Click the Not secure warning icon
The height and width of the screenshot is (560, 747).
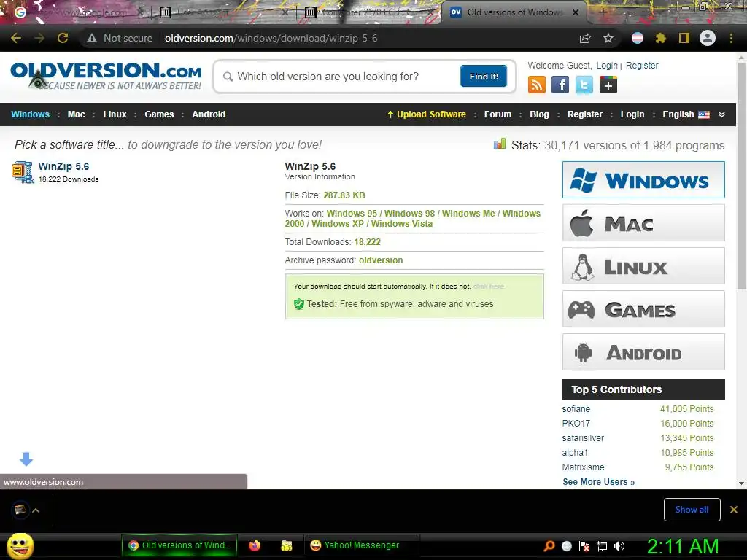point(92,38)
